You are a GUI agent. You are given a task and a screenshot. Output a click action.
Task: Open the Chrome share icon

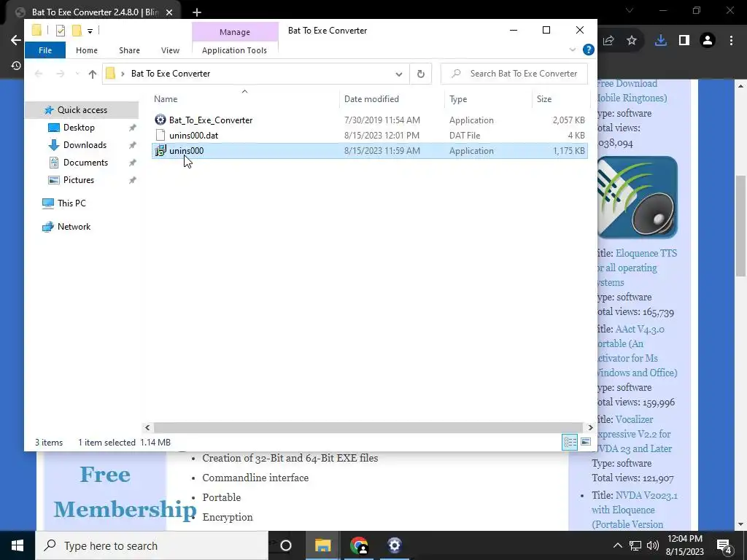(x=608, y=41)
